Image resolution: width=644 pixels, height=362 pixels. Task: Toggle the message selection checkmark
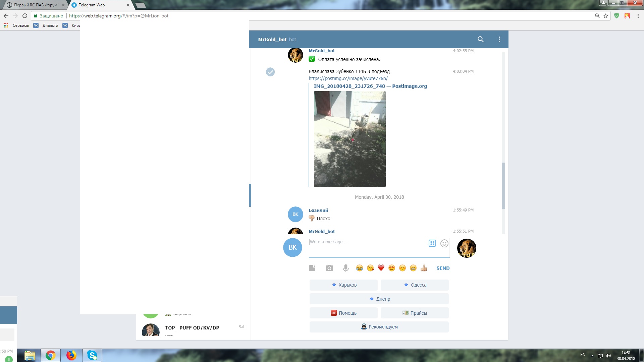pos(270,72)
